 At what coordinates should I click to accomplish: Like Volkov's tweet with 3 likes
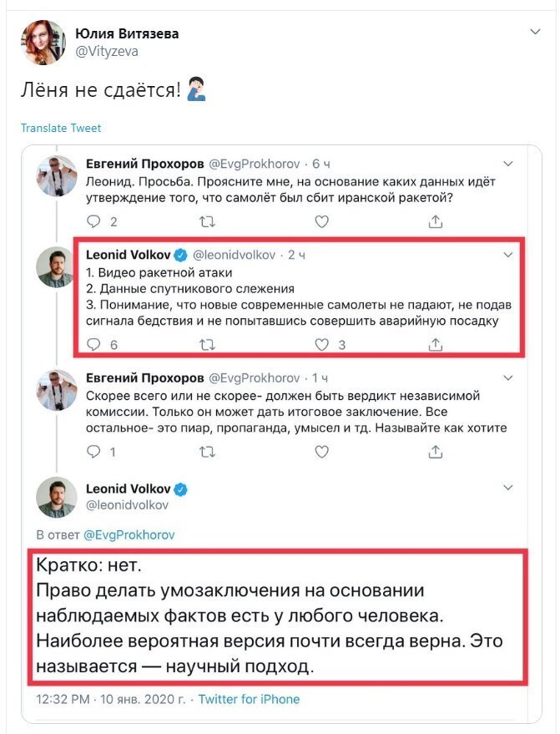point(321,345)
